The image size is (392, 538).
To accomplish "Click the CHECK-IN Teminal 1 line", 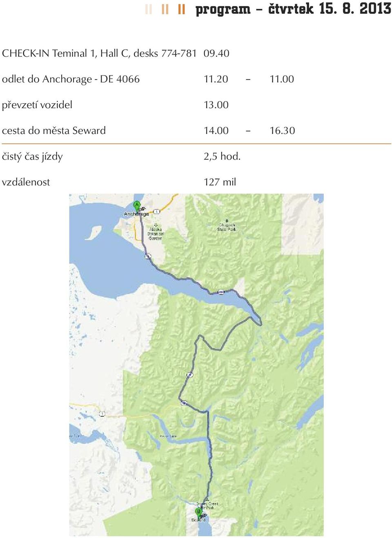I will [99, 53].
